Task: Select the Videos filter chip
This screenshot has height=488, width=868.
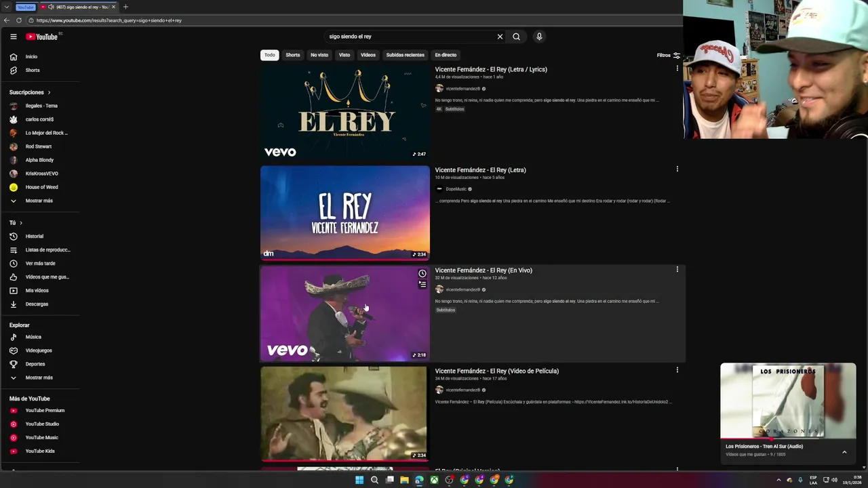Action: tap(368, 55)
